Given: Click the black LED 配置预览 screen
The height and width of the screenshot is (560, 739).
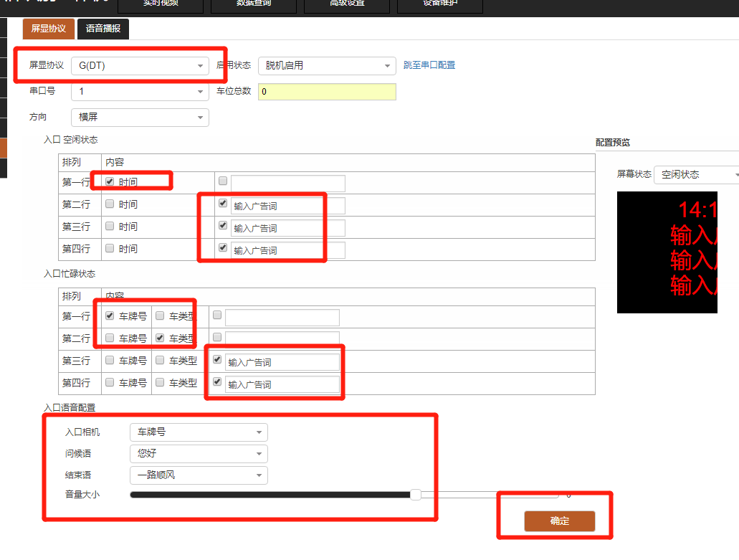Looking at the screenshot, I should (667, 252).
